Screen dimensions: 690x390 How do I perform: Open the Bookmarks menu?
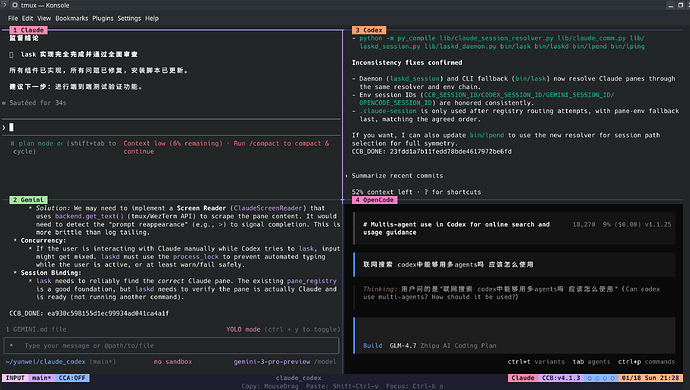[x=72, y=18]
